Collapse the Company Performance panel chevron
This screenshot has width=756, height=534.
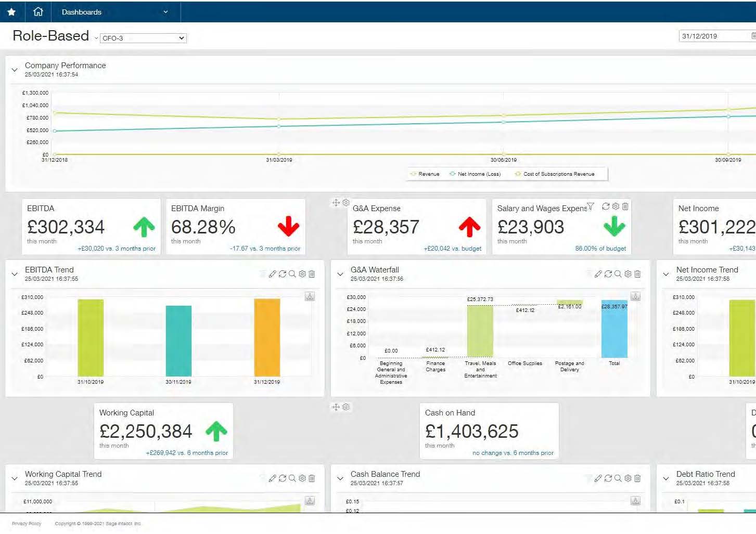pyautogui.click(x=14, y=69)
